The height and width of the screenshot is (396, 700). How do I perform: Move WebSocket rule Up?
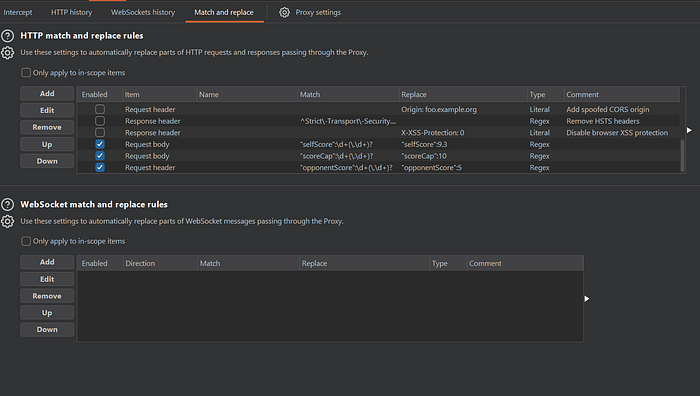point(47,313)
